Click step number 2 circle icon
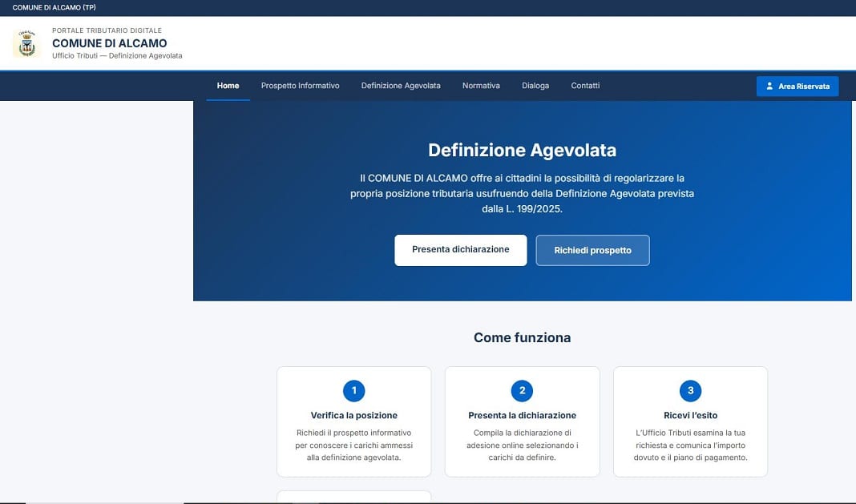Screen dimensions: 856x504 [522, 390]
